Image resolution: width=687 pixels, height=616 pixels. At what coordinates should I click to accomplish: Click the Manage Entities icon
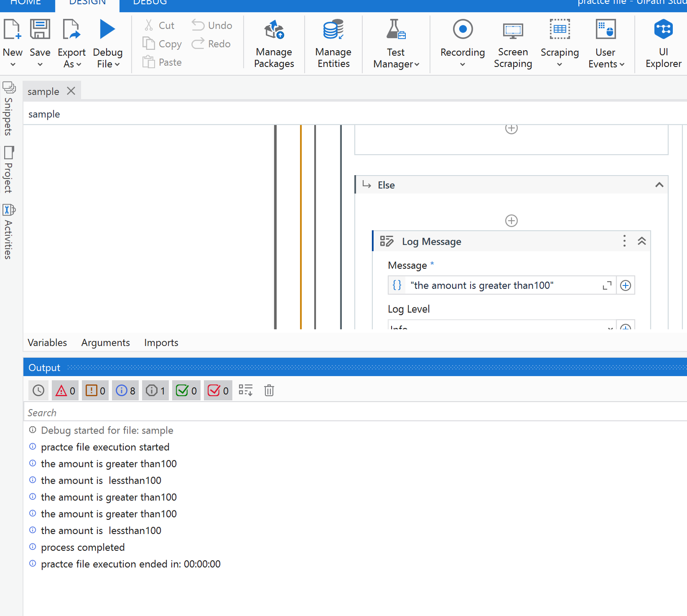(333, 43)
